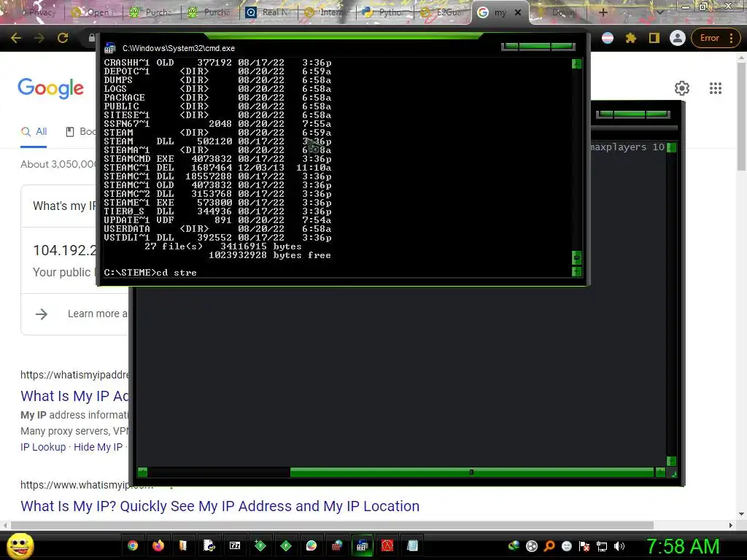Switch to the cmd taskbar button
Image resolution: width=747 pixels, height=560 pixels.
click(362, 545)
